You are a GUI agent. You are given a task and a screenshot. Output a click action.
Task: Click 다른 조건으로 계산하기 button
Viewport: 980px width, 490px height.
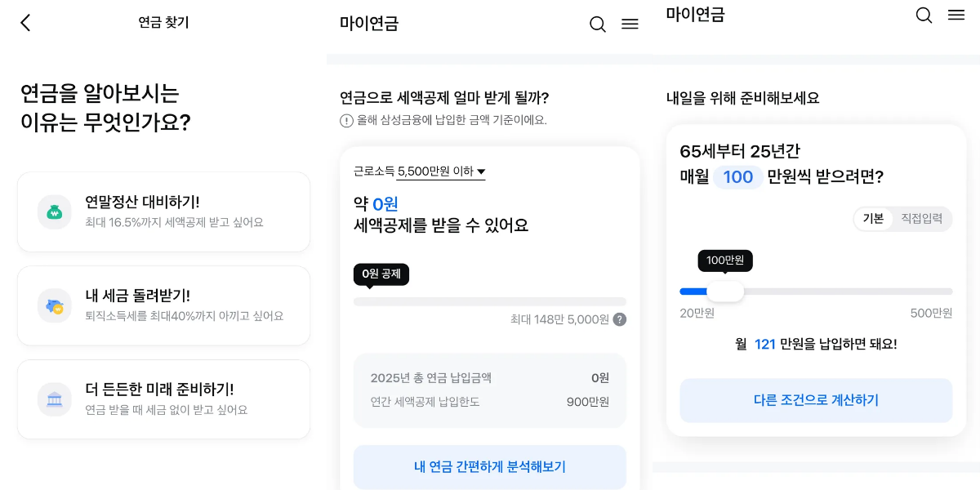(x=816, y=400)
